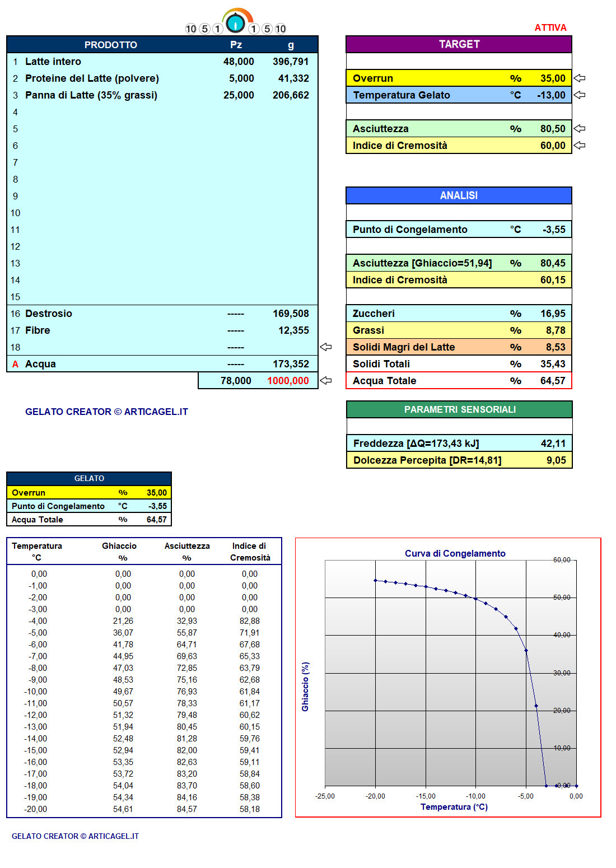Click the Freddezza value 42,11
Viewport: 616px width, 868px height.
(x=553, y=444)
